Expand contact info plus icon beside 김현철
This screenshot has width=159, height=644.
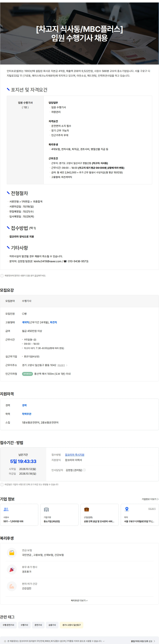point(84,470)
